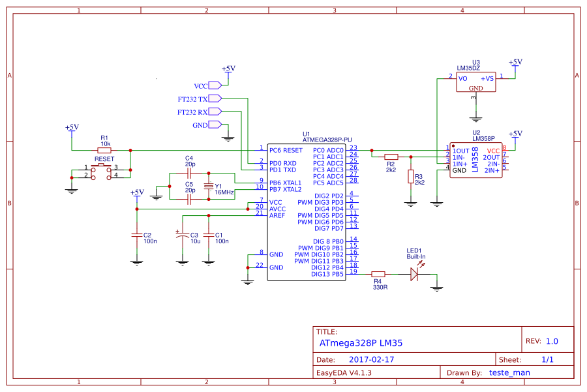Select the 10k resistor R1

pyautogui.click(x=104, y=149)
